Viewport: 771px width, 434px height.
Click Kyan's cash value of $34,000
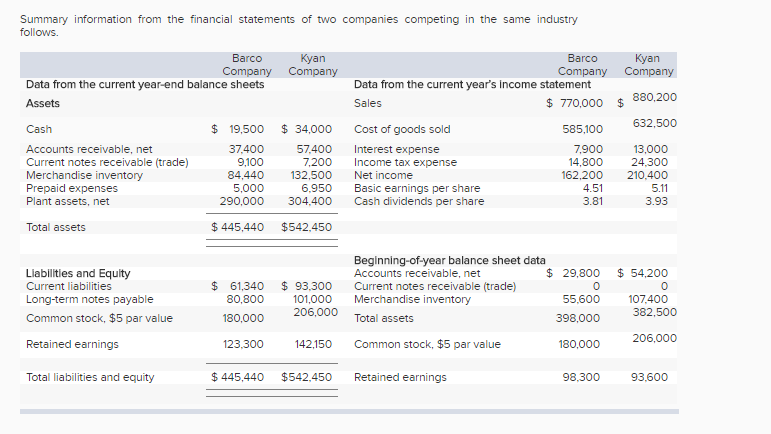[x=307, y=129]
